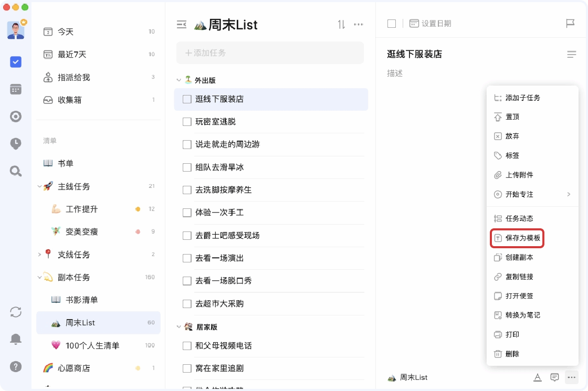Check off the task 玩密室逃脱

point(186,122)
